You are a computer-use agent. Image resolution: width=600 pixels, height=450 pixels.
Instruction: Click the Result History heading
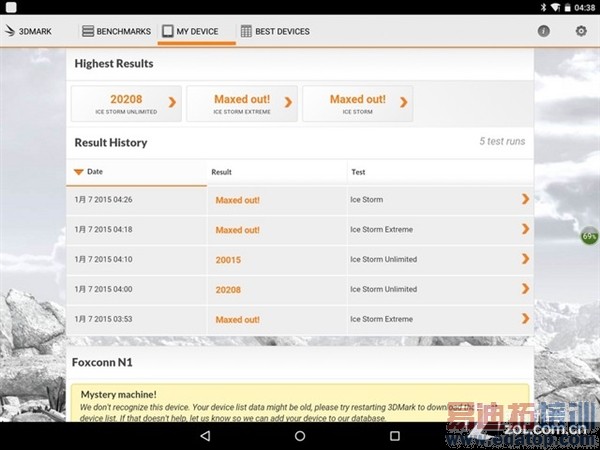pyautogui.click(x=111, y=143)
